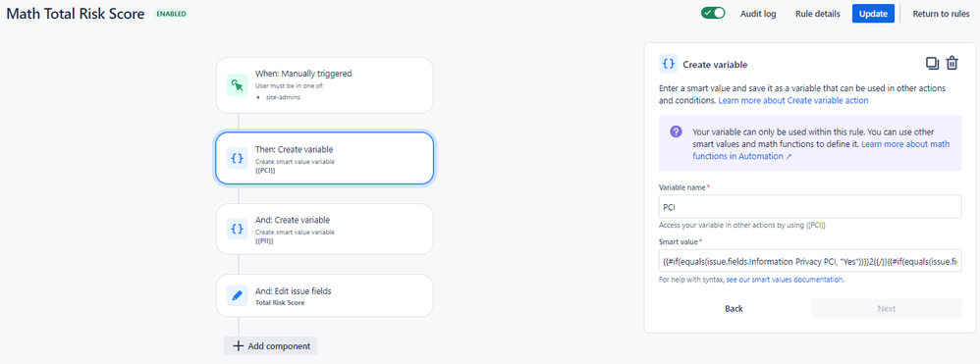Screen dimensions: 980x364
Task: Click the manual trigger cursor icon
Action: (237, 85)
